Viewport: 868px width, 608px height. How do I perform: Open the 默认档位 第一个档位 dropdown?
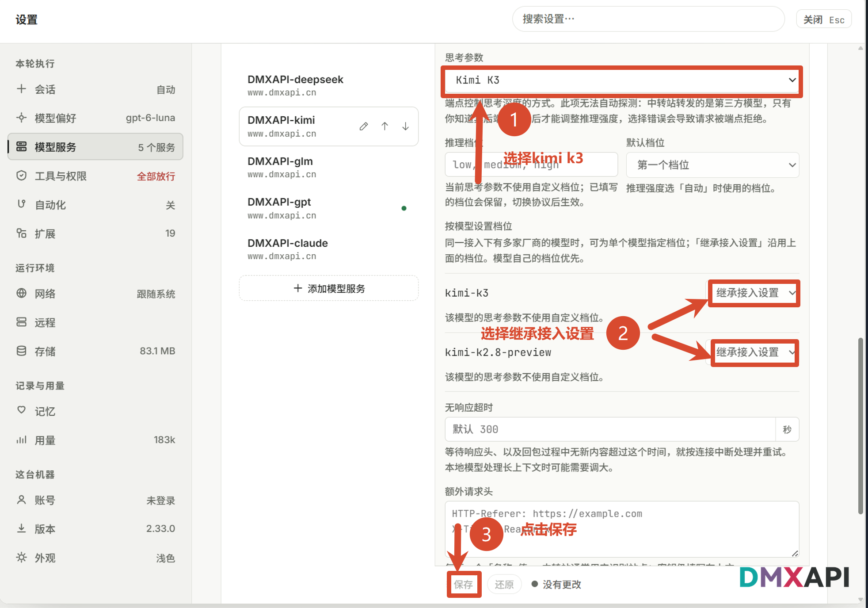(712, 165)
